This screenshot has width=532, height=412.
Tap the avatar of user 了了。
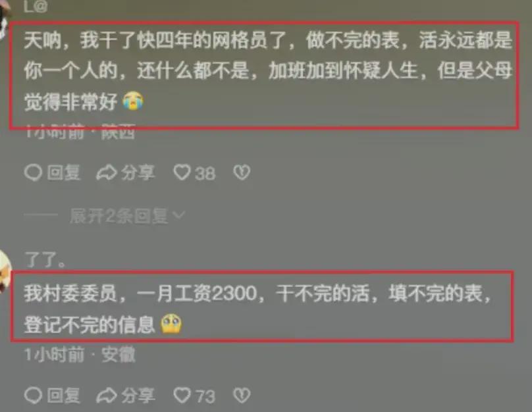[5, 270]
